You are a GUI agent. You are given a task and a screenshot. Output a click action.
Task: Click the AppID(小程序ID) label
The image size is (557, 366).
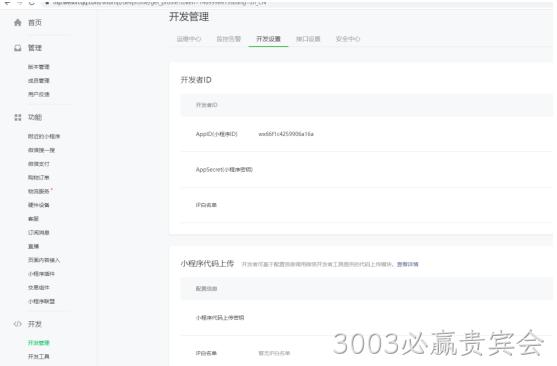pyautogui.click(x=216, y=134)
